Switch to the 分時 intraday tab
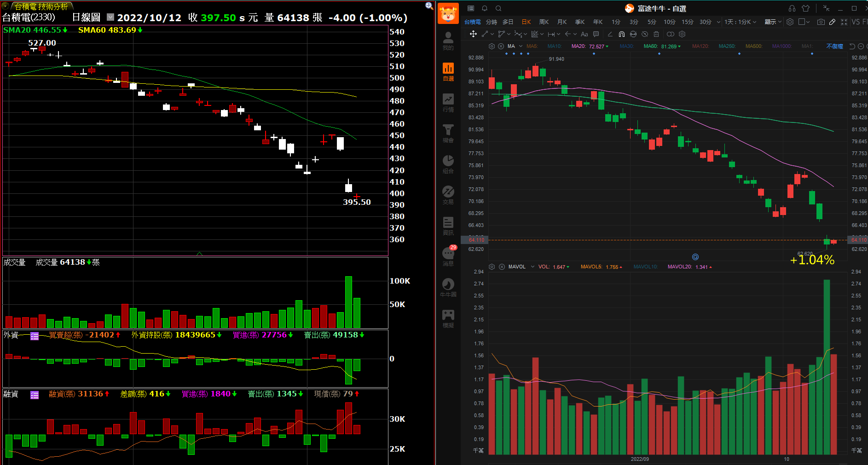This screenshot has height=465, width=868. click(x=492, y=22)
